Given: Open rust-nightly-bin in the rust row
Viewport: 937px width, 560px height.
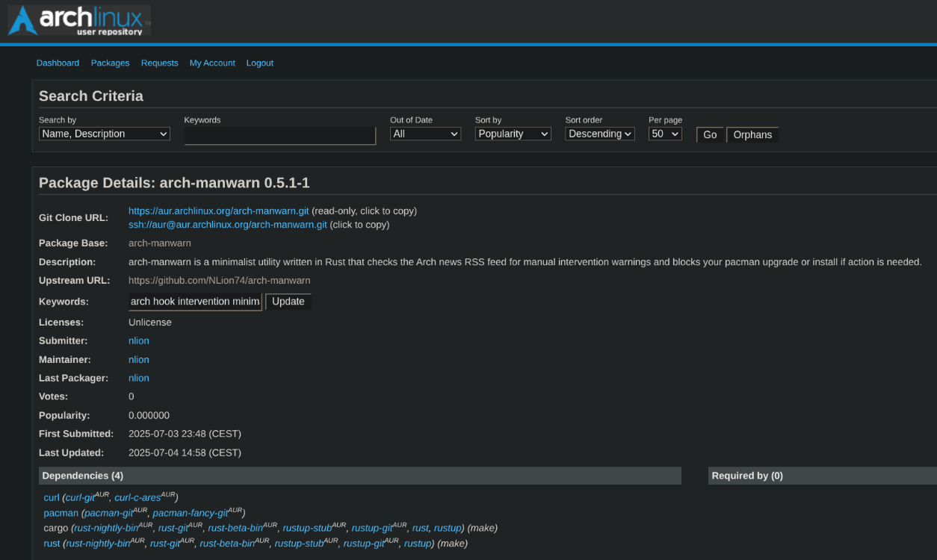Looking at the screenshot, I should [98, 544].
